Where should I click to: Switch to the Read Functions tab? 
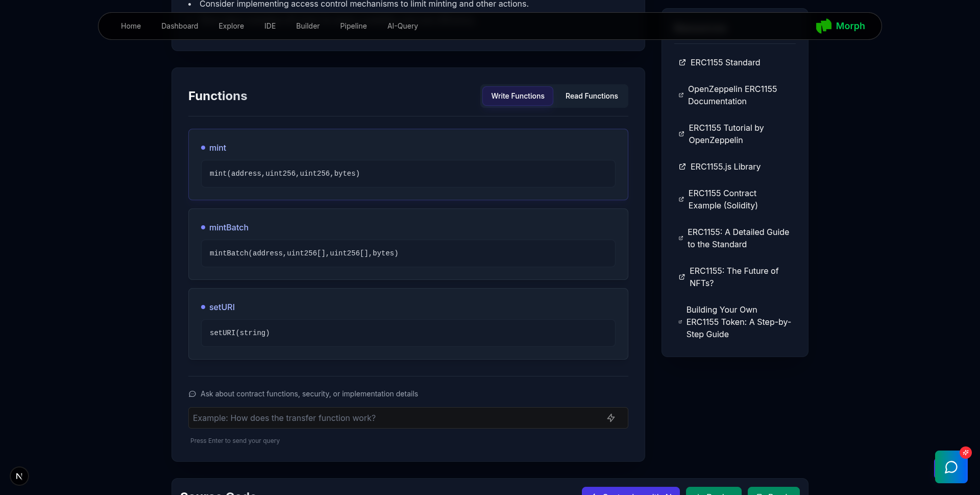[x=591, y=96]
